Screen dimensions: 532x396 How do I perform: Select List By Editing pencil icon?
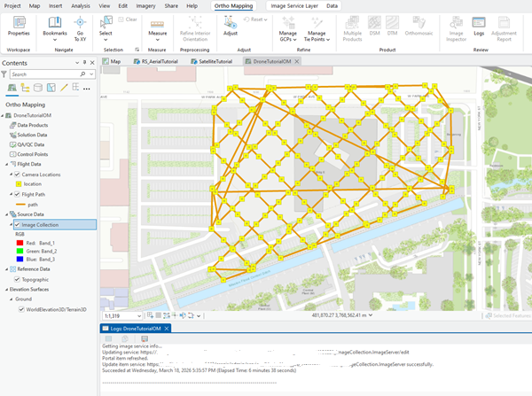click(64, 88)
